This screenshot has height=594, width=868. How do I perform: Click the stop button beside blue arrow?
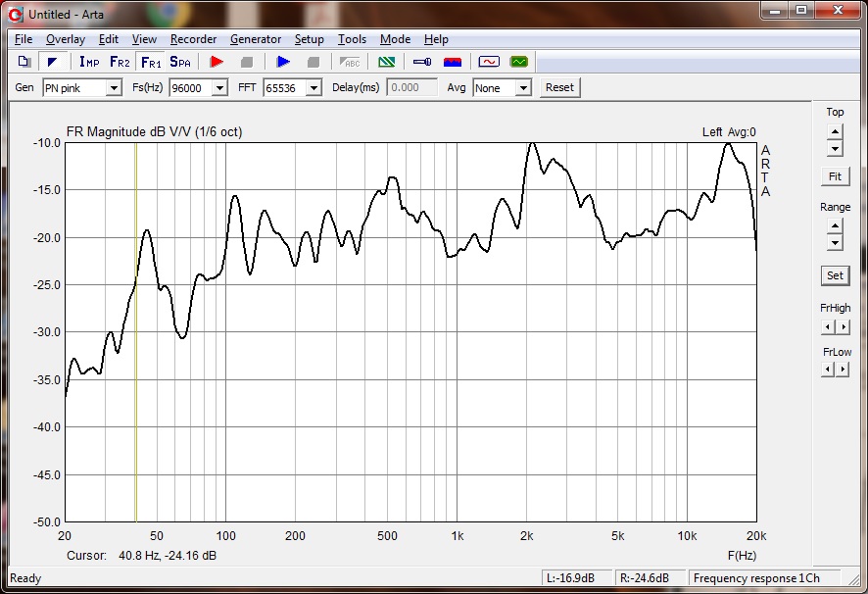(x=313, y=62)
